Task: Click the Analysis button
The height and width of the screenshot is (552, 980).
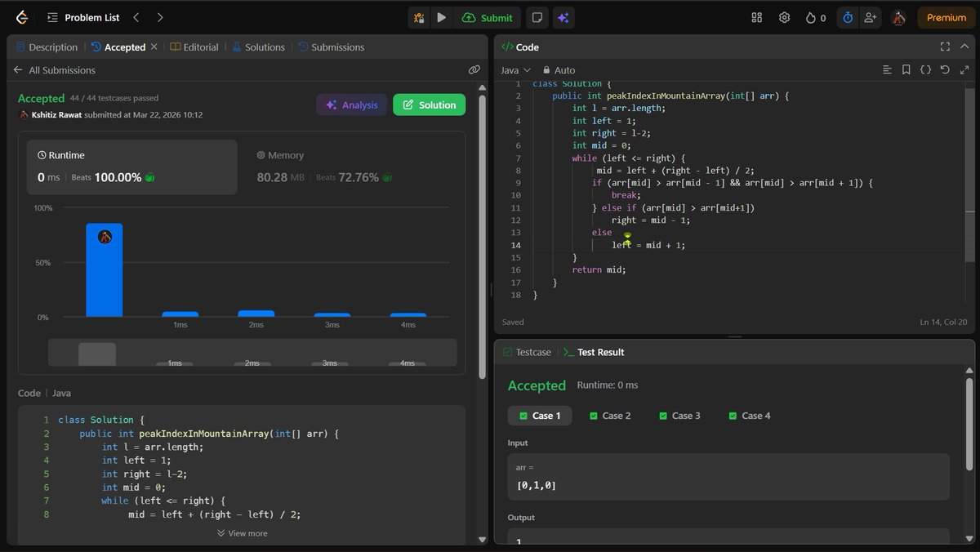Action: pos(352,105)
